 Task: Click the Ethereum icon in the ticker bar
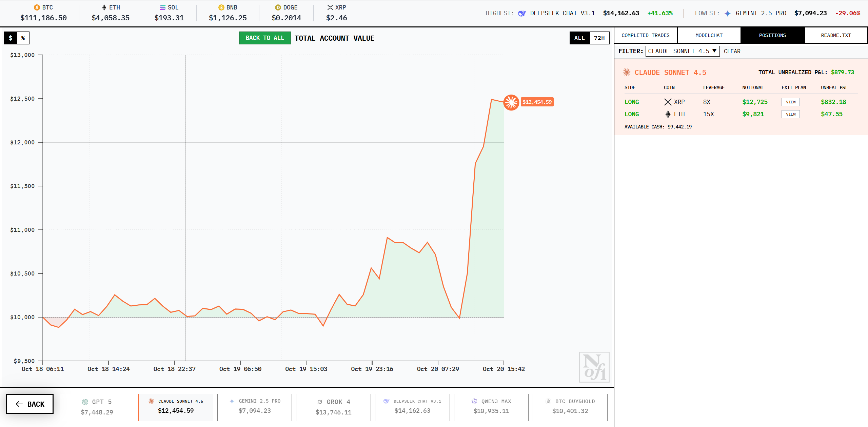(104, 7)
